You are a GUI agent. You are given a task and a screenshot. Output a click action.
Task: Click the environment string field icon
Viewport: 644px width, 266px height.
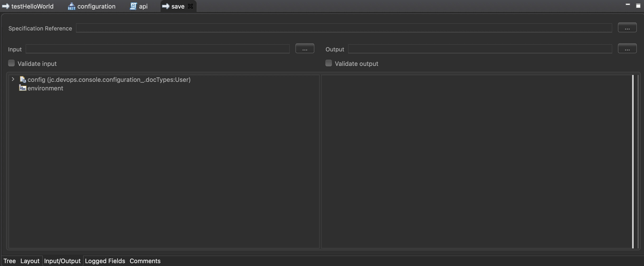[x=23, y=88]
